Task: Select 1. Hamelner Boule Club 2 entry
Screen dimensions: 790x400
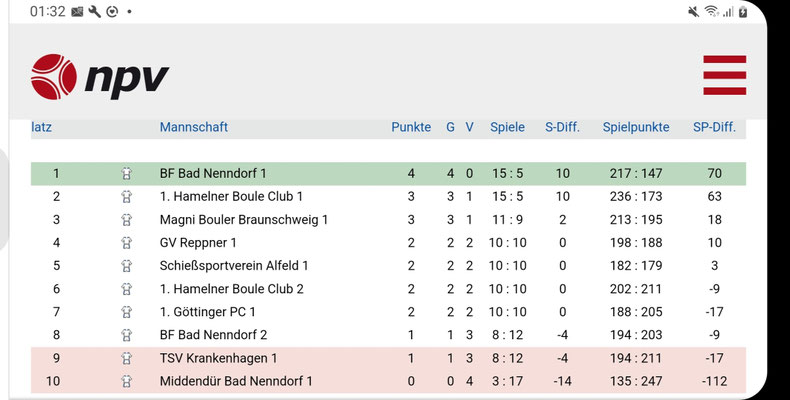Action: coord(388,289)
